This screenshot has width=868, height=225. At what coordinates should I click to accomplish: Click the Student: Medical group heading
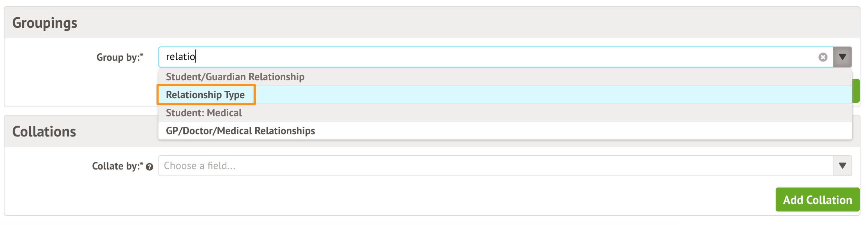[x=204, y=113]
